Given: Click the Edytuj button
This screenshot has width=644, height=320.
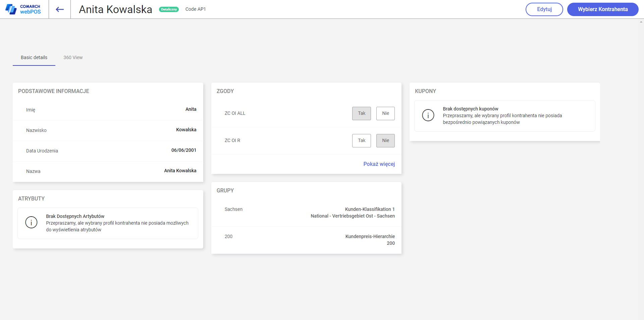Looking at the screenshot, I should click(544, 9).
